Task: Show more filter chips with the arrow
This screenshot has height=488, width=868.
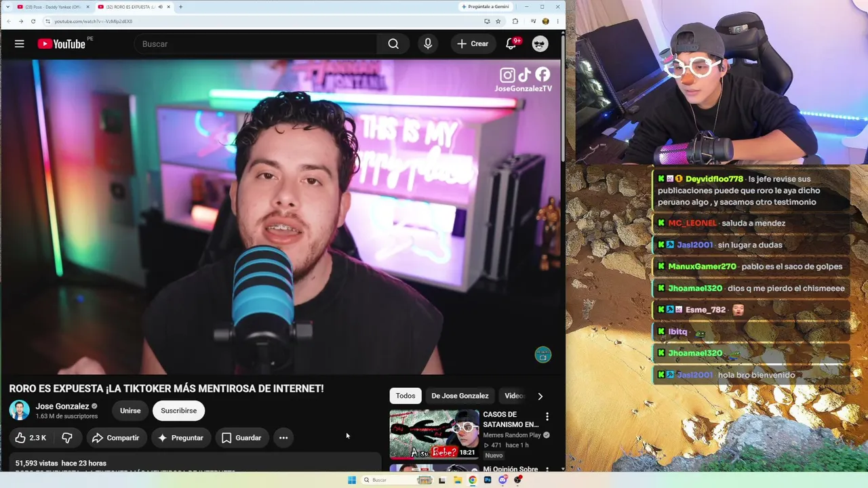Action: coord(540,396)
